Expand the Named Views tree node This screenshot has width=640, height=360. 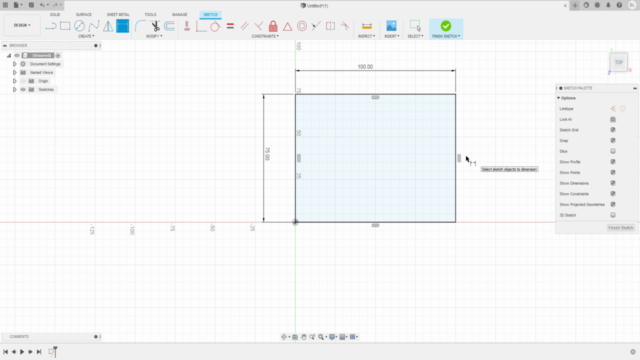[x=15, y=73]
